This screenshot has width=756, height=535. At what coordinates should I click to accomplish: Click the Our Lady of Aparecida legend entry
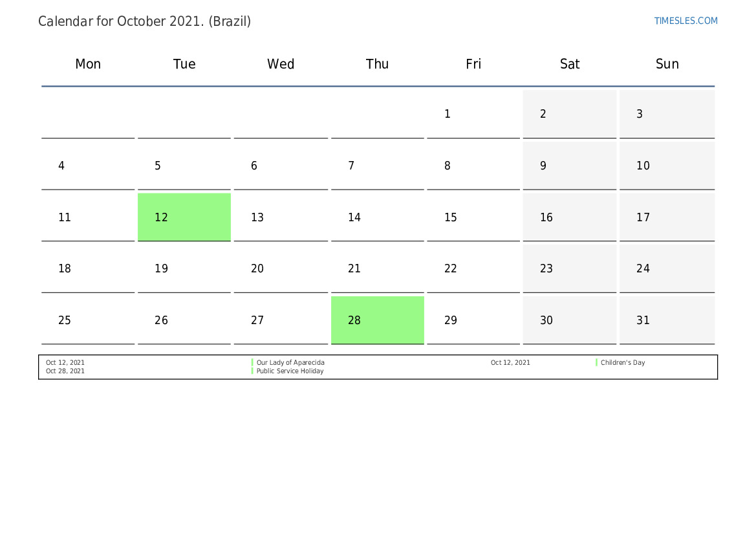[290, 362]
